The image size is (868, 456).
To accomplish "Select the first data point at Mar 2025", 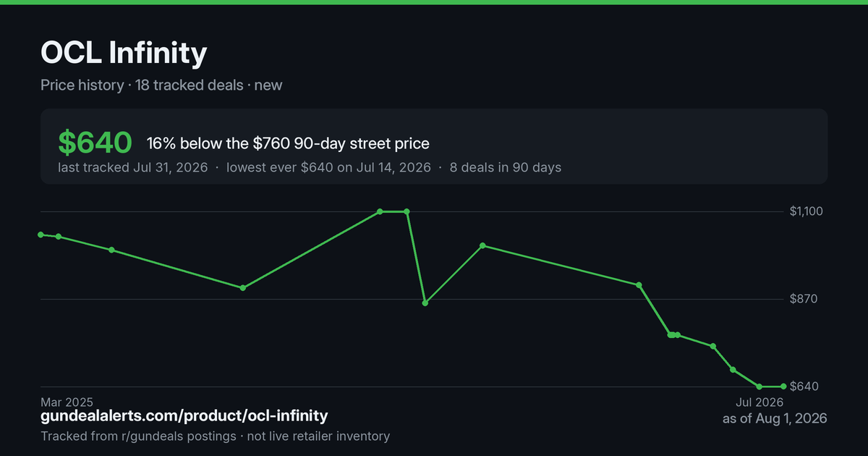I will [x=41, y=235].
